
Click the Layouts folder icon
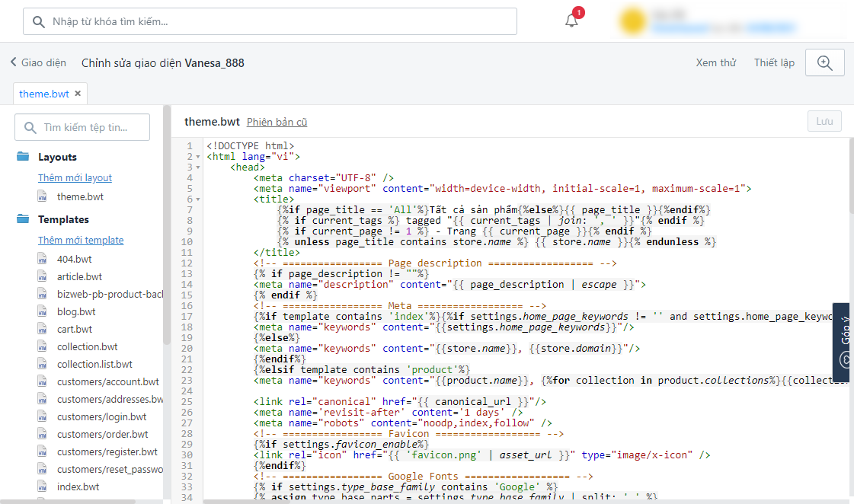coord(23,157)
